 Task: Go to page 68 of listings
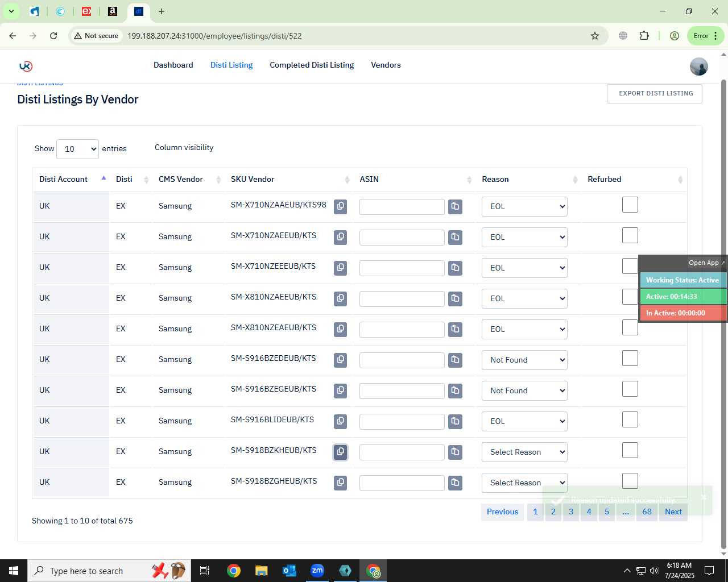click(647, 512)
